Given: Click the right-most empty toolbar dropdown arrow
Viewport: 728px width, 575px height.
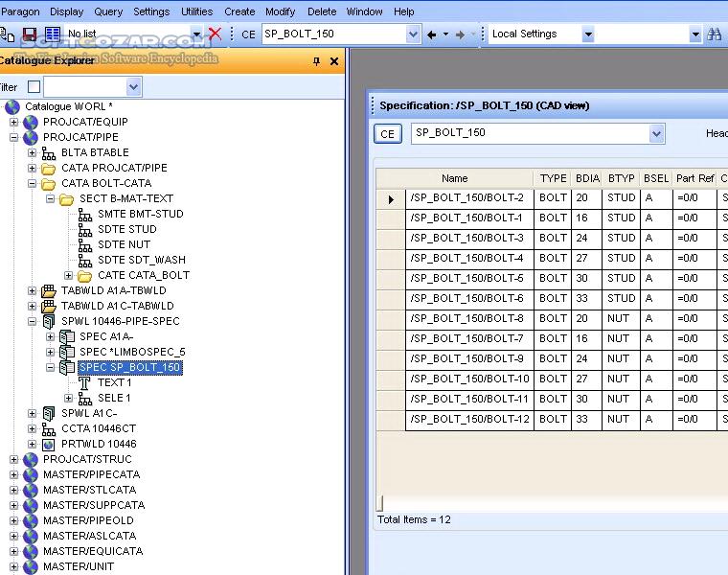Looking at the screenshot, I should (695, 34).
